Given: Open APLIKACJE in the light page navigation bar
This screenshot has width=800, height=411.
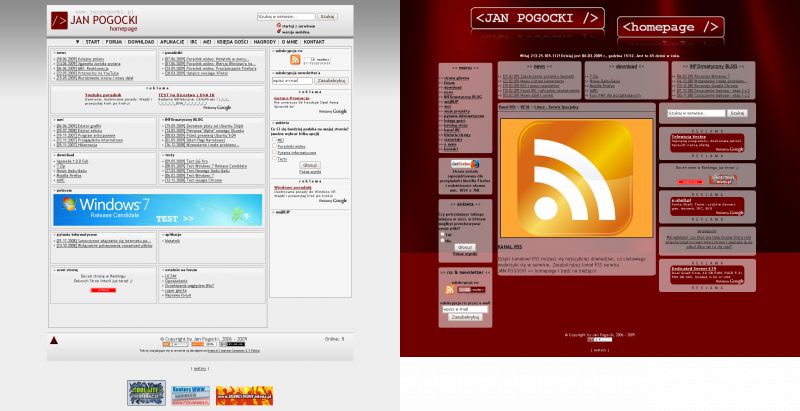Looking at the screenshot, I should pos(172,42).
